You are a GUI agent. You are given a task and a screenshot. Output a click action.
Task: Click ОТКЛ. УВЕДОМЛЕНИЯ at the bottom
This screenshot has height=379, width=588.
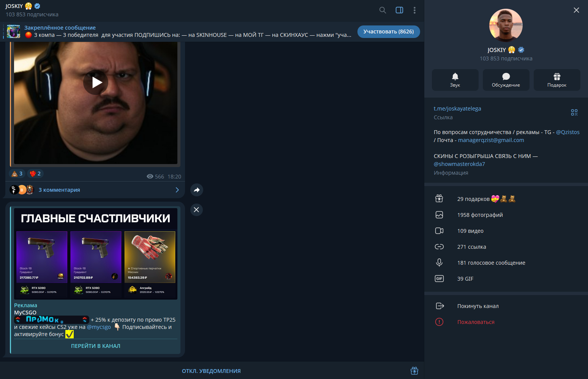click(211, 371)
